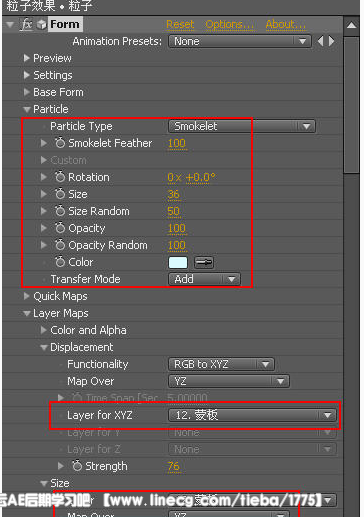
Task: Edit Smokelet Feather value 100
Action: click(x=177, y=143)
